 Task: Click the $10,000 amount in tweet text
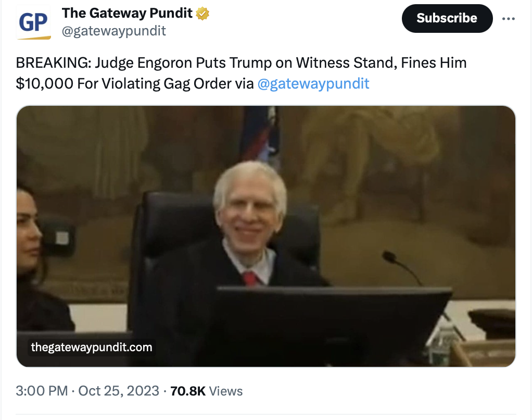44,83
